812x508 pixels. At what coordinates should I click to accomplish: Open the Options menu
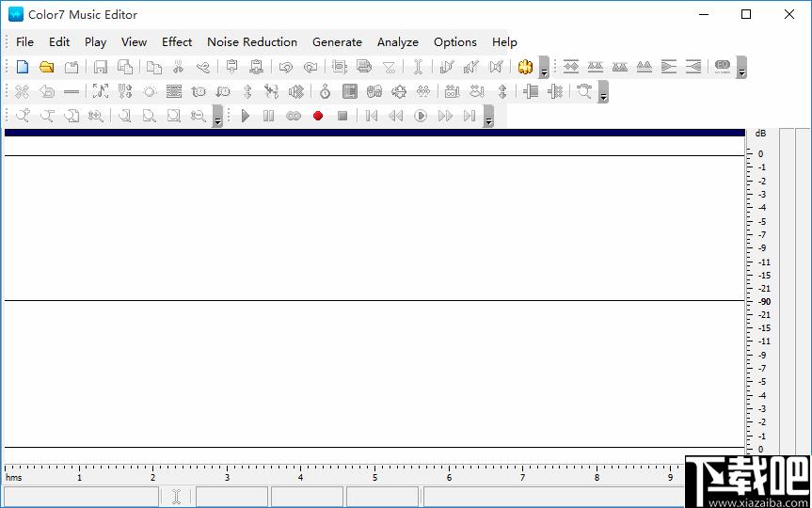coord(455,42)
